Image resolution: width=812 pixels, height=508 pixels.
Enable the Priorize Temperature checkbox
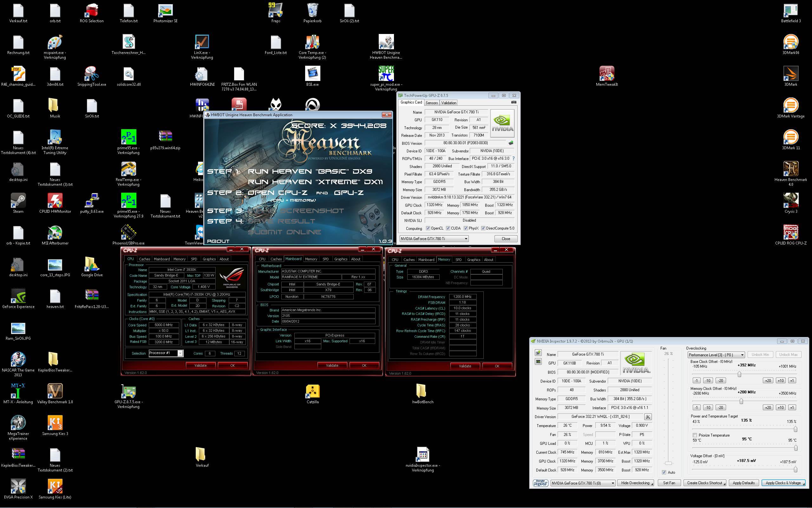[695, 435]
